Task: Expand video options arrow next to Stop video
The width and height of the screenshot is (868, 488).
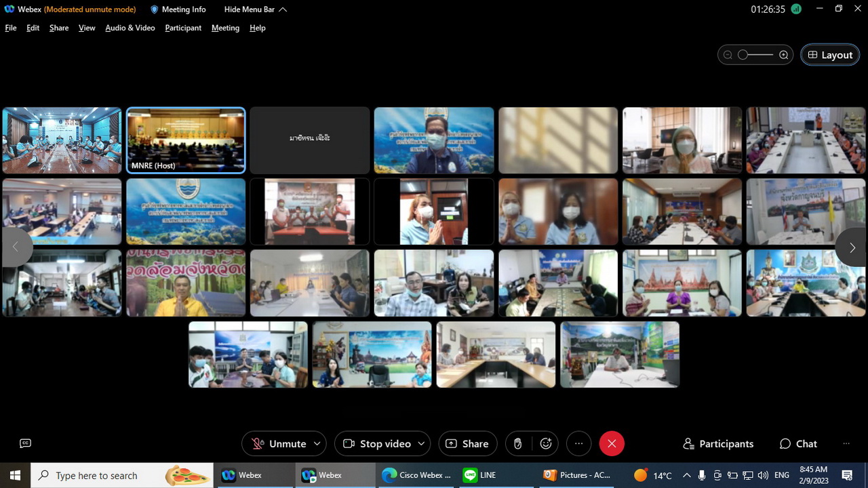Action: point(421,443)
